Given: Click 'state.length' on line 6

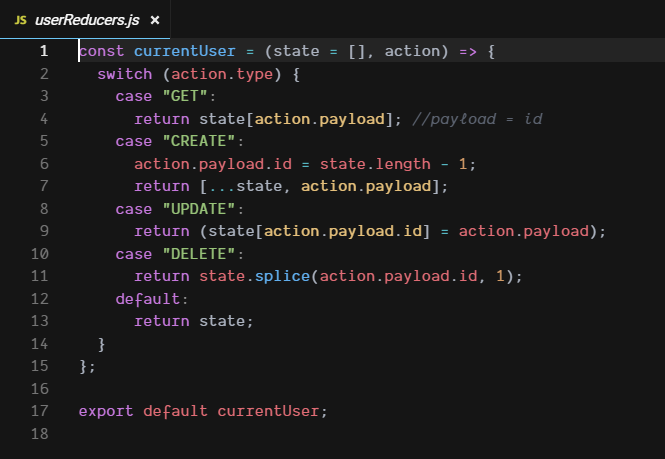Looking at the screenshot, I should click(x=375, y=164).
